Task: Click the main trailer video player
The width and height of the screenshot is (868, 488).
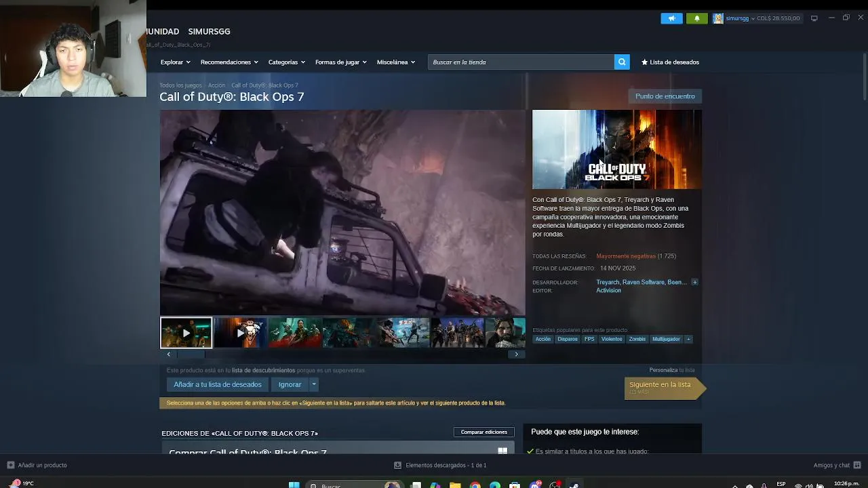Action: coord(342,212)
